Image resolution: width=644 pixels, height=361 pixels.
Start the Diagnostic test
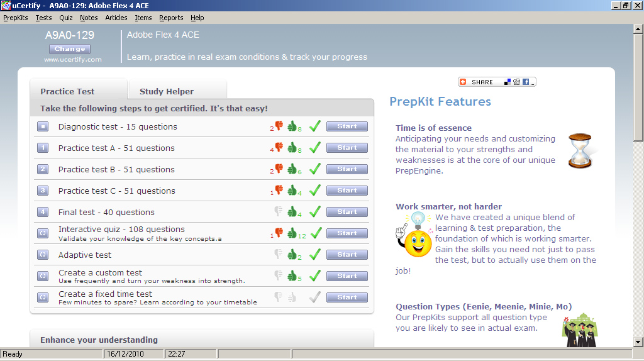tap(347, 126)
